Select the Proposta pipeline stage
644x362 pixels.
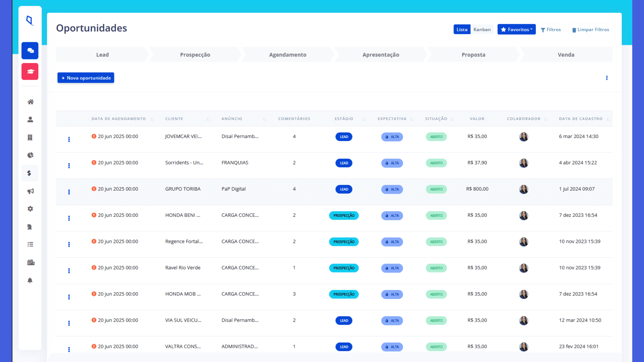coord(473,55)
